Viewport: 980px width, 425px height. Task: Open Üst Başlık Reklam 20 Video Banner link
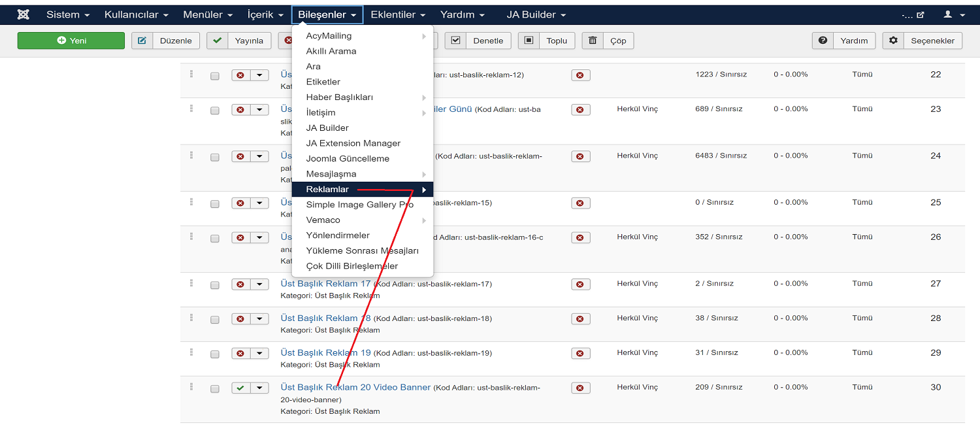(355, 387)
